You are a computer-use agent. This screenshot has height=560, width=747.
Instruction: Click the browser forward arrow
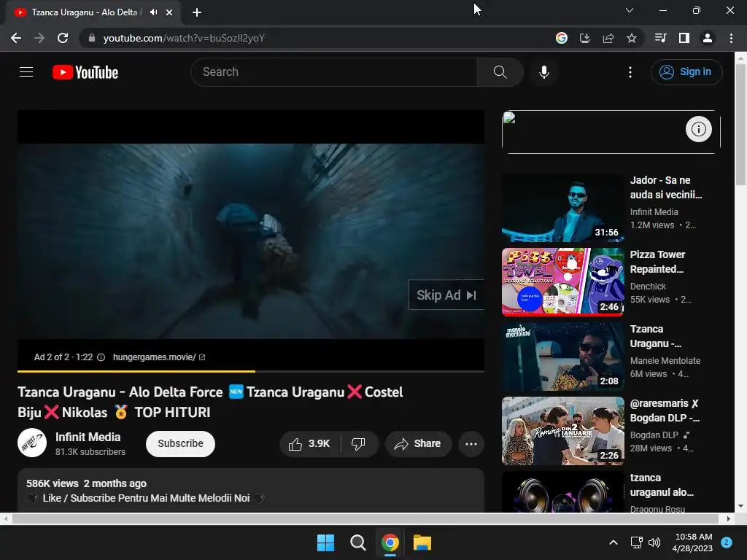[39, 38]
